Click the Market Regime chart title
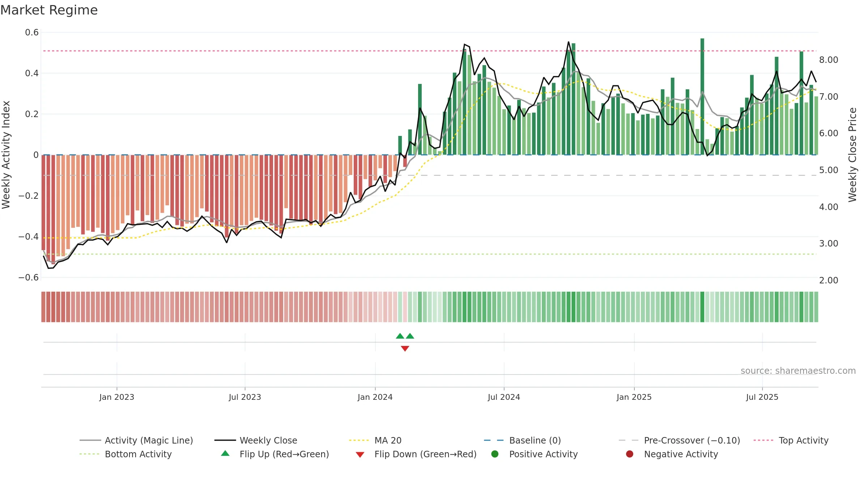Screen dimensions: 868x488 pyautogui.click(x=49, y=10)
